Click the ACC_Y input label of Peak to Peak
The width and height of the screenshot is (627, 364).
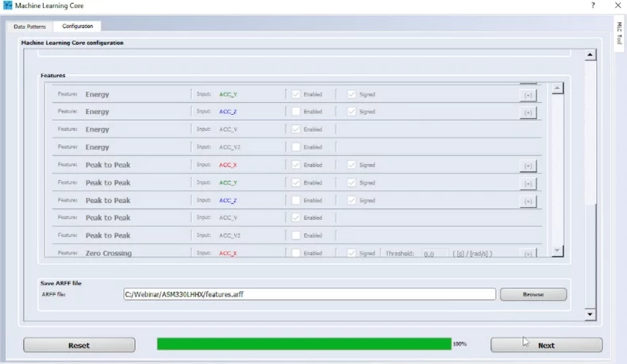tap(228, 182)
